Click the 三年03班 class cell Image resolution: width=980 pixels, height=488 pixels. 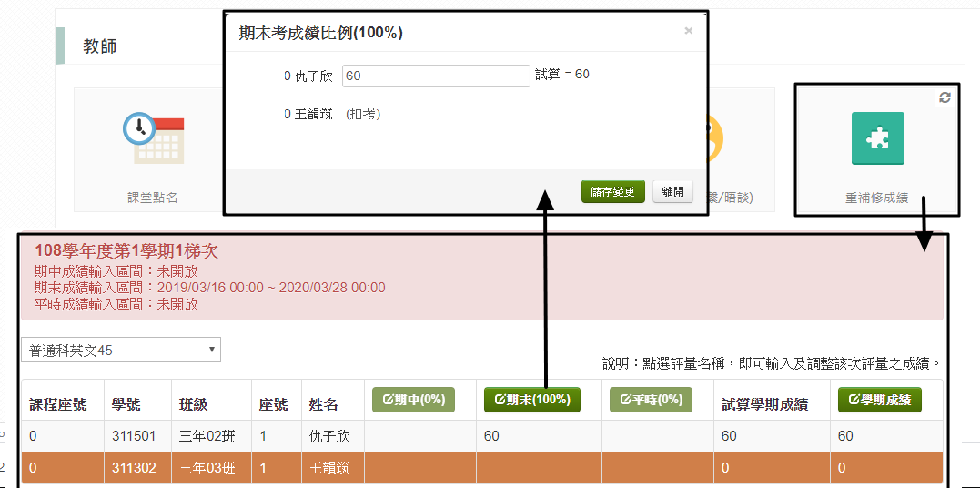click(x=211, y=468)
